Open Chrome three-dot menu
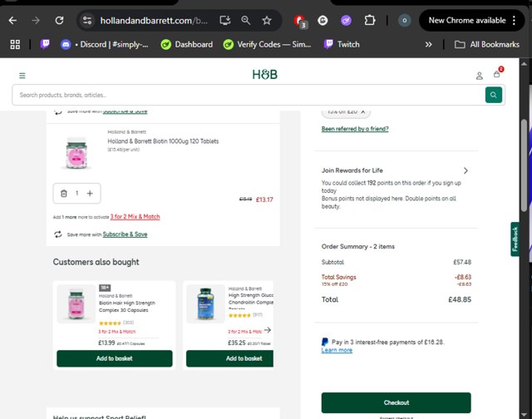The image size is (532, 419). click(x=515, y=20)
